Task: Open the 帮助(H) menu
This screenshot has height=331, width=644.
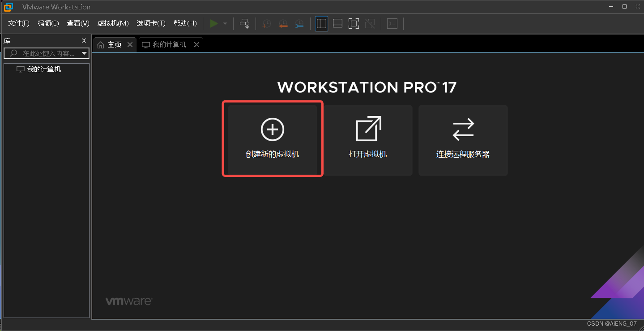Action: coord(185,23)
